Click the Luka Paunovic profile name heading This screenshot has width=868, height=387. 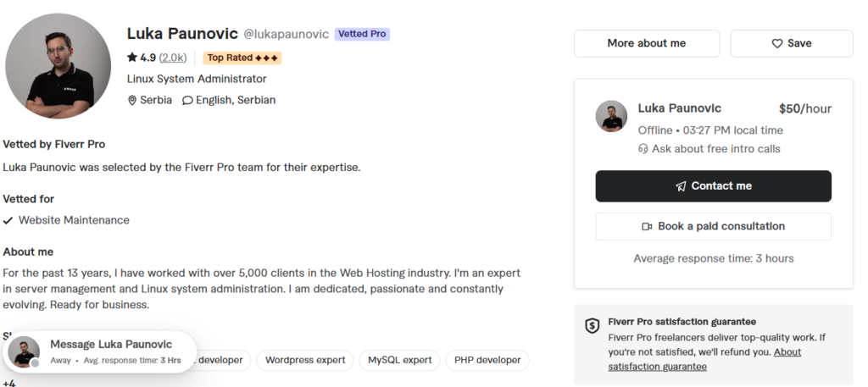[183, 34]
